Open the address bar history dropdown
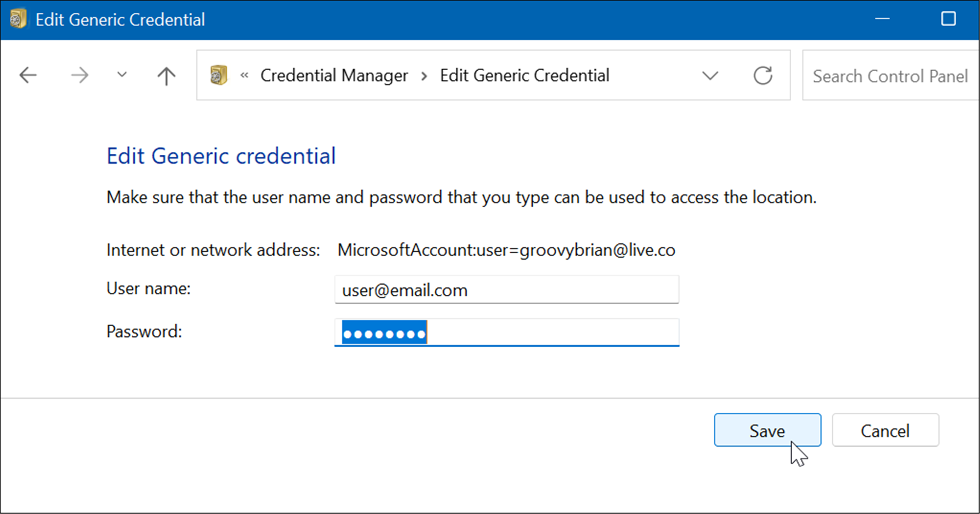 click(710, 75)
